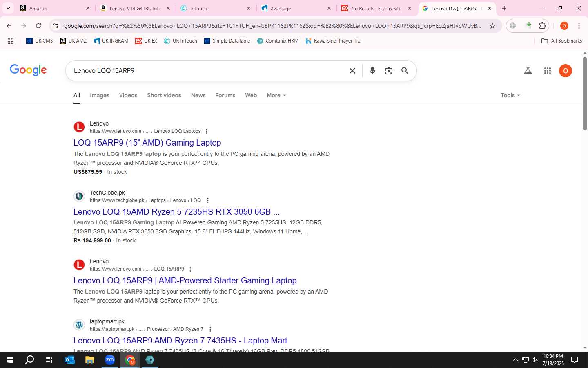
Task: Open the Chrome profile avatar
Action: [564, 26]
